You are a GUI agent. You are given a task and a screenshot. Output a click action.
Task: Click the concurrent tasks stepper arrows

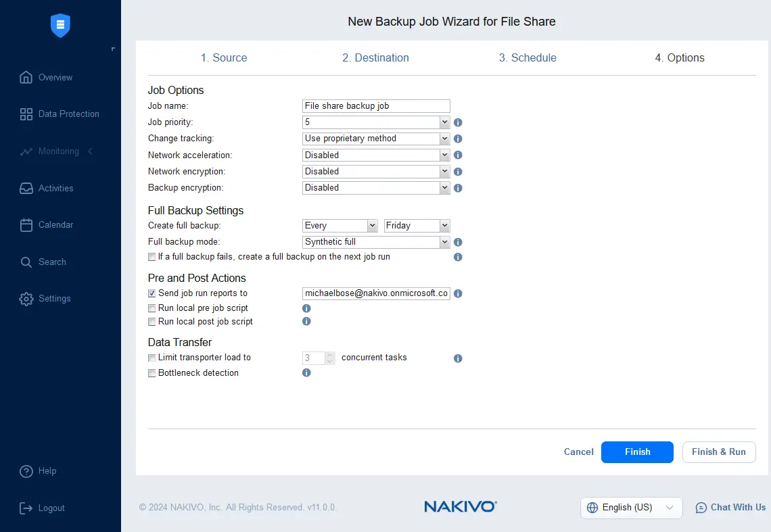(331, 358)
